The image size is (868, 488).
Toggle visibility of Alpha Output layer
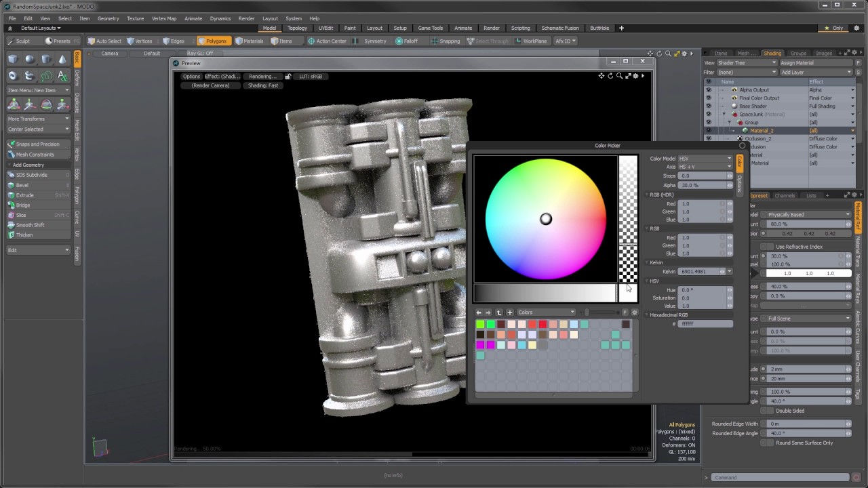pyautogui.click(x=709, y=89)
